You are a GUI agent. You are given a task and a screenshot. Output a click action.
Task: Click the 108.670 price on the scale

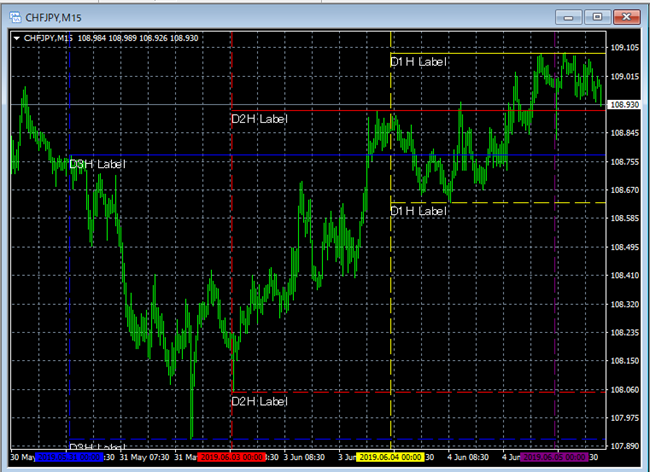point(625,190)
